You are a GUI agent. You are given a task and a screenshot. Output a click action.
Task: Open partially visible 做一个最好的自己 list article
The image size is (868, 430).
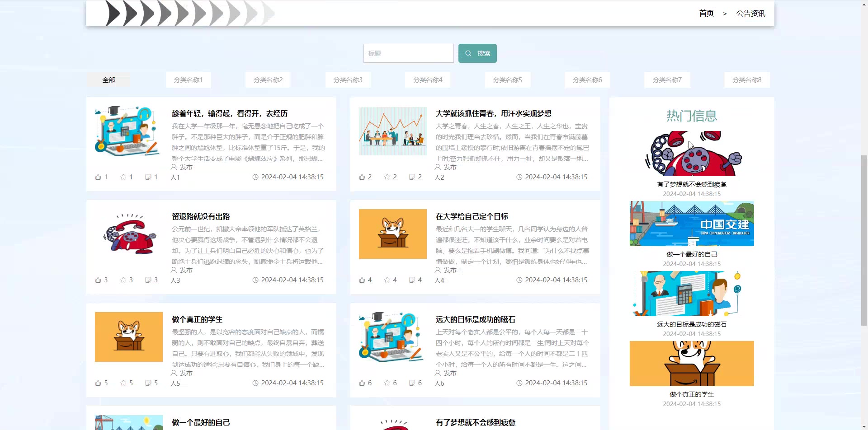click(x=201, y=422)
